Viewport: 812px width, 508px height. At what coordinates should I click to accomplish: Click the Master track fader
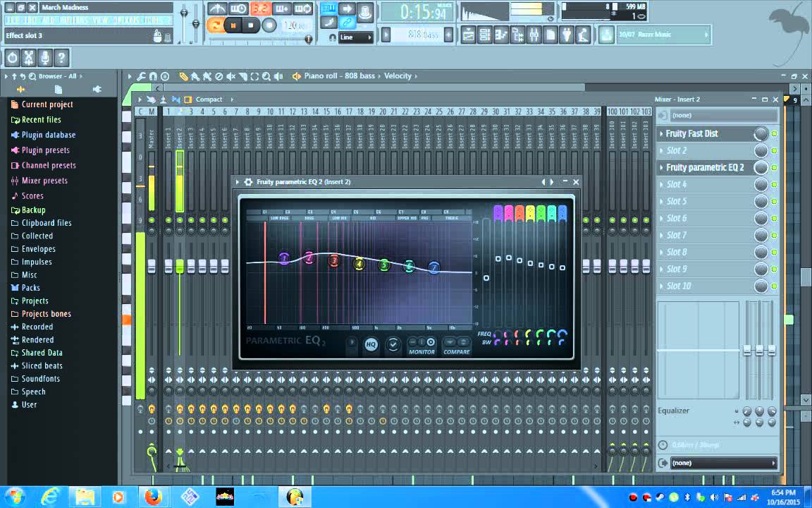(152, 266)
